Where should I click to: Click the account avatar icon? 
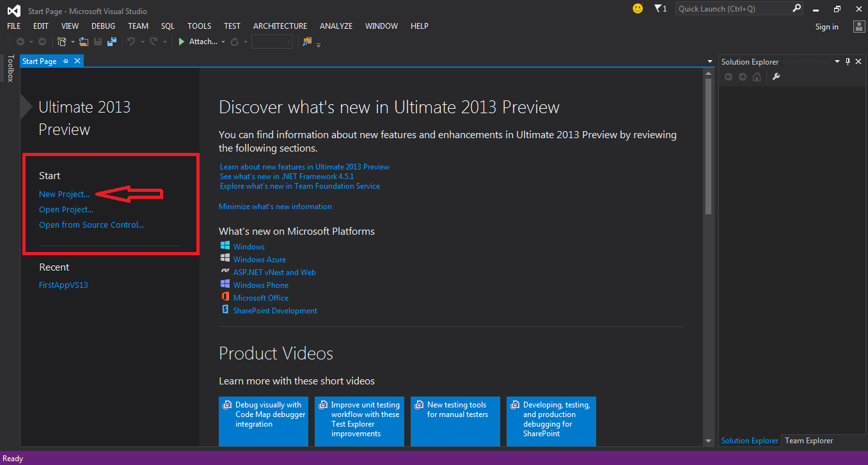pyautogui.click(x=860, y=26)
